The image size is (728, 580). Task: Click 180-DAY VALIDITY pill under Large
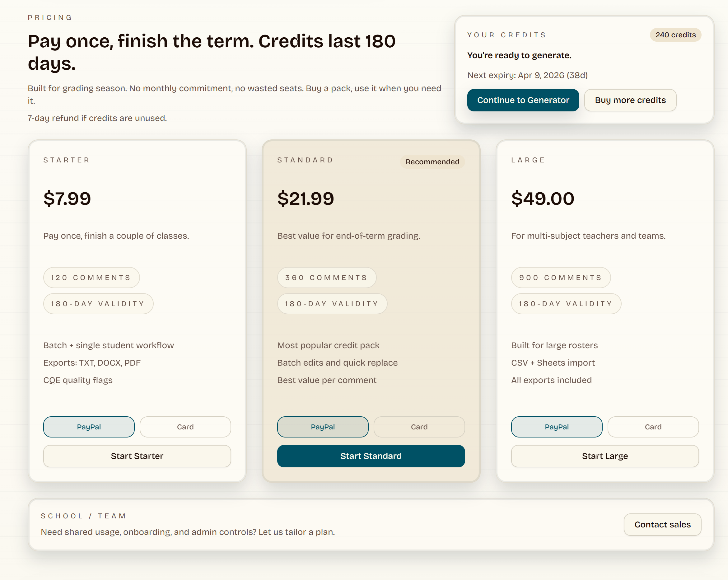point(566,303)
